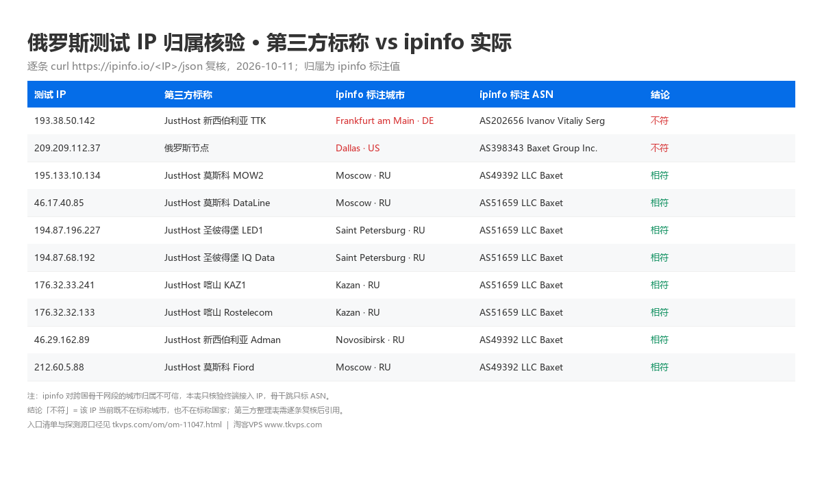The height and width of the screenshot is (504, 822).
Task: Click the 俄罗斯节点 cell
Action: 186,148
